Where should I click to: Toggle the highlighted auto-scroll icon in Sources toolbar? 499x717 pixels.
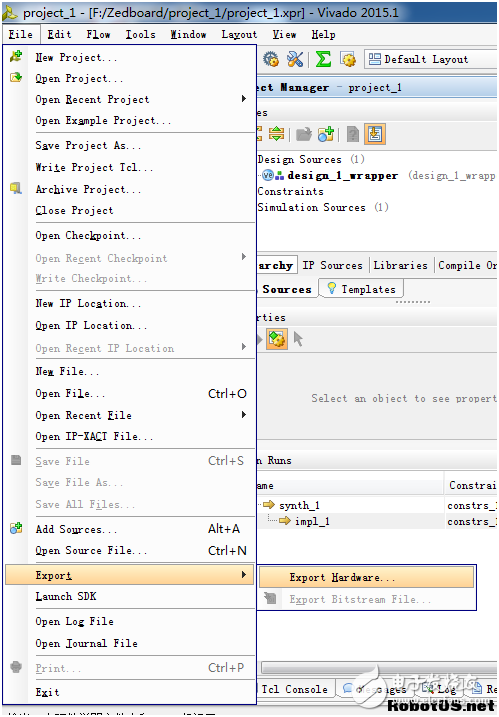click(x=375, y=134)
